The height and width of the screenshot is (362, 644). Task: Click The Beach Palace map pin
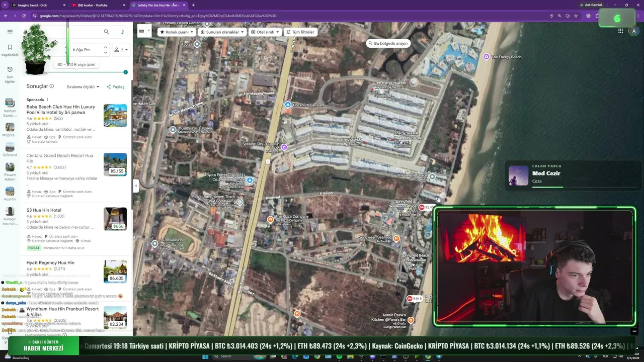click(432, 177)
